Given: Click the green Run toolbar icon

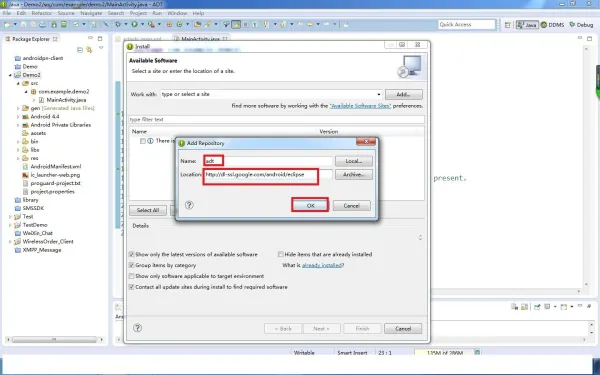Looking at the screenshot, I should pyautogui.click(x=134, y=24).
